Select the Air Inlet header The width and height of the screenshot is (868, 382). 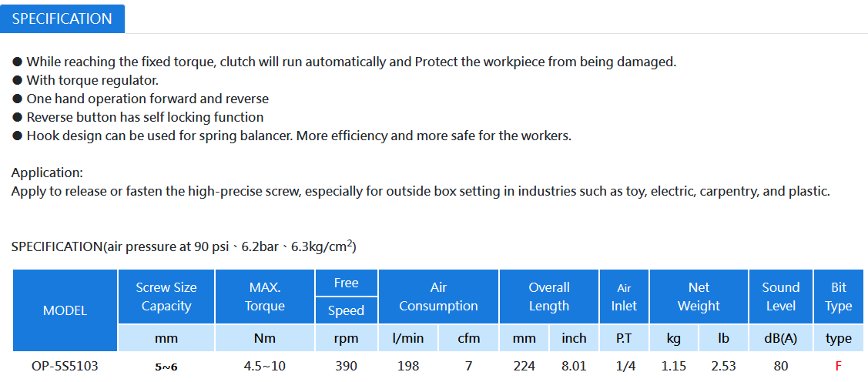pos(624,297)
